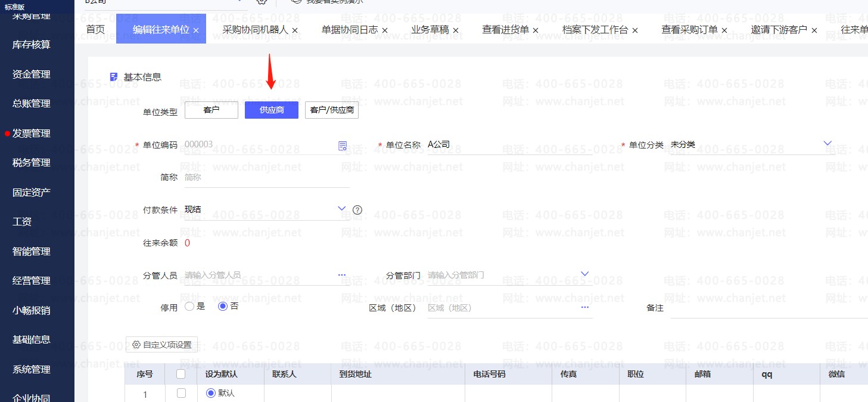
Task: Open 智能管理 in the sidebar
Action: coord(32,252)
